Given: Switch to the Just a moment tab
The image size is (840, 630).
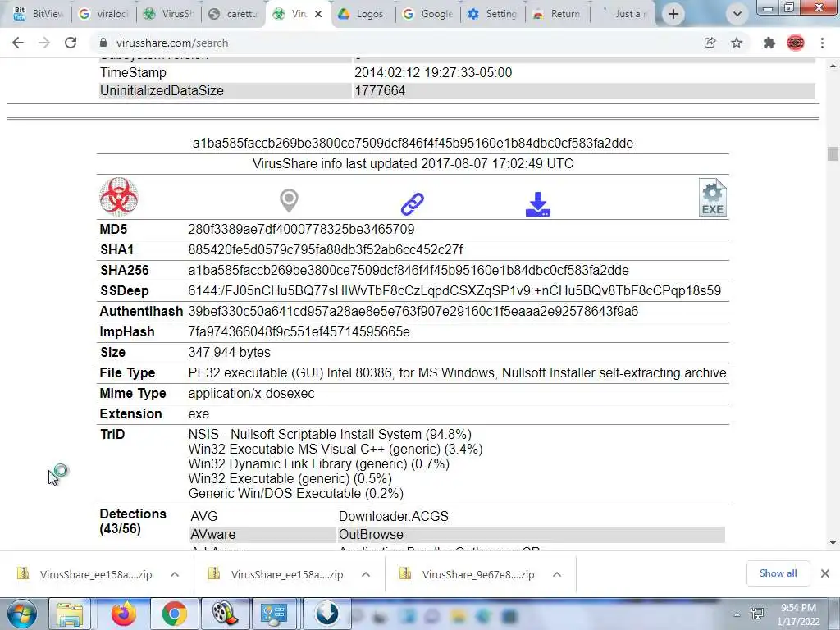Looking at the screenshot, I should point(623,14).
